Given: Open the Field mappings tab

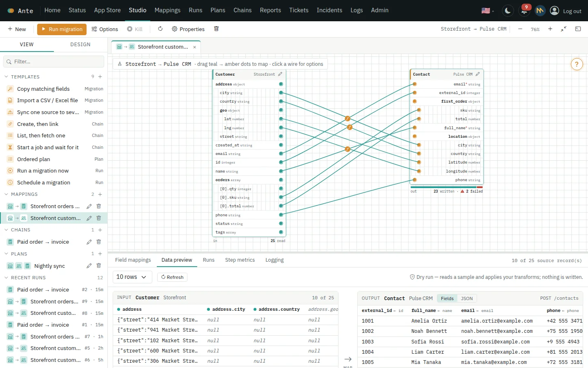Looking at the screenshot, I should pyautogui.click(x=133, y=260).
